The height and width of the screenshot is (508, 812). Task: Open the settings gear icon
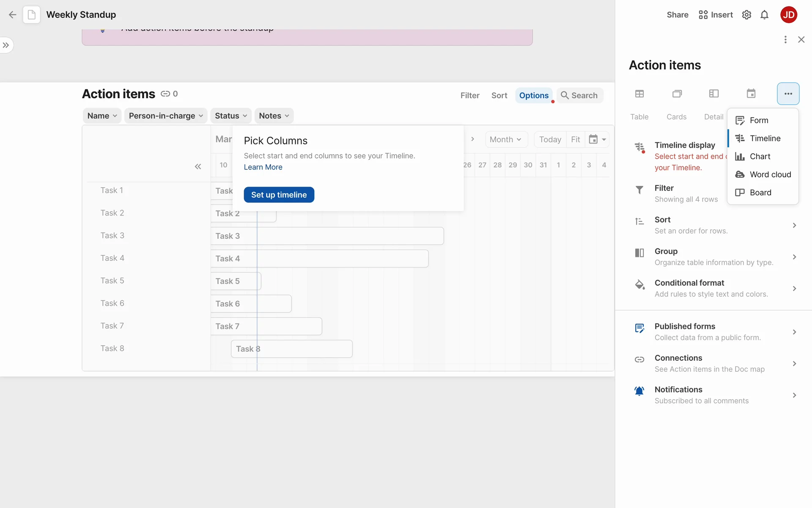pyautogui.click(x=746, y=15)
